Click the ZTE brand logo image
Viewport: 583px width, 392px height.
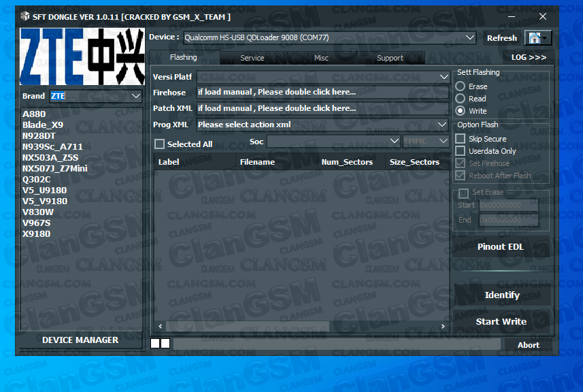click(82, 56)
